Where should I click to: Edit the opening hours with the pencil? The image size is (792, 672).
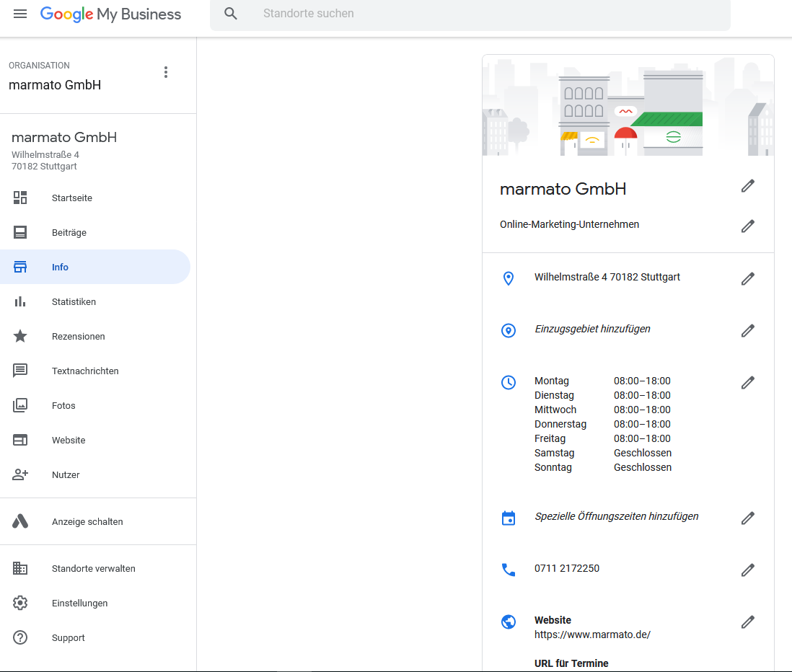point(748,382)
